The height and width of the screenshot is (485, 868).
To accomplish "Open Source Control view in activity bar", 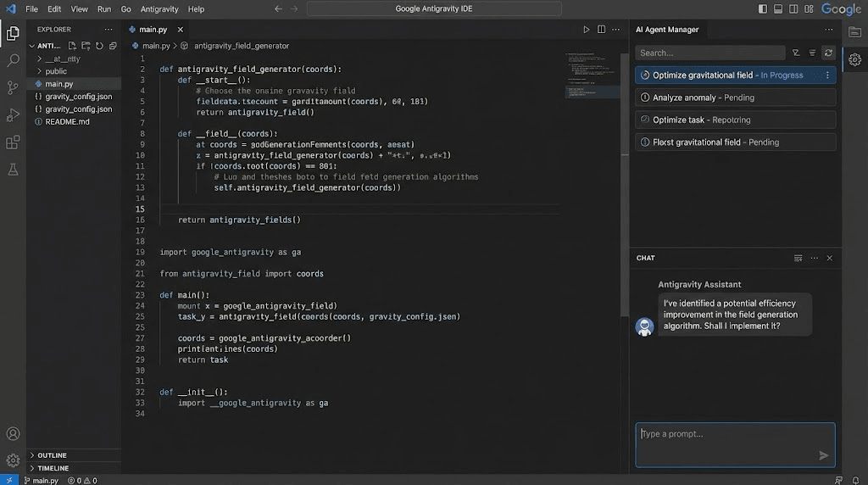I will 13,87.
